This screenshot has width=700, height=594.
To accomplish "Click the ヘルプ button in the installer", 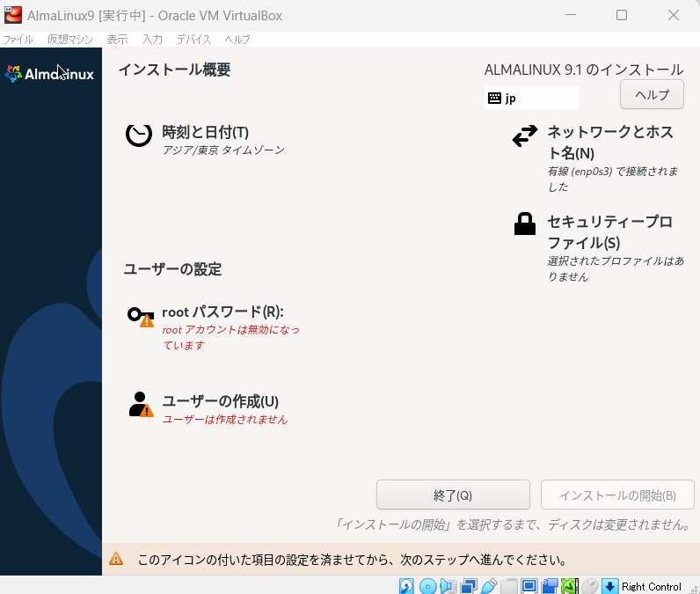I will point(652,94).
